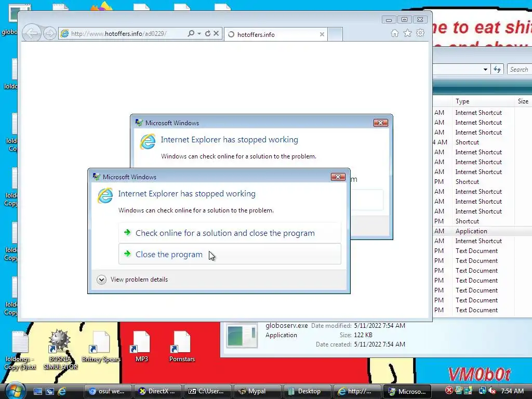Open the Windows Start orb
532x399 pixels.
(14, 391)
